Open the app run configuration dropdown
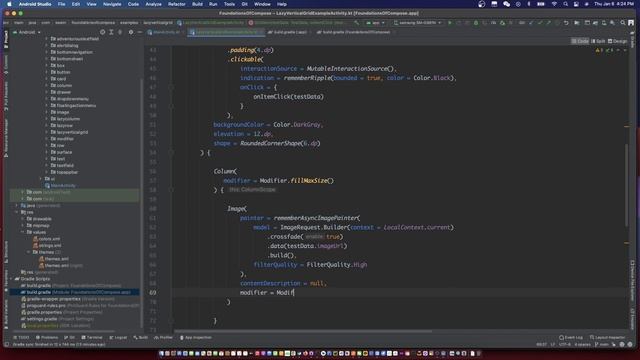Screen dimensions: 640x360 pyautogui.click(x=376, y=23)
